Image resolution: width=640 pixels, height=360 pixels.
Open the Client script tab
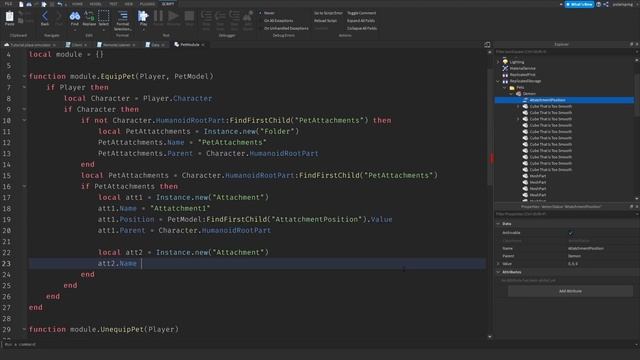76,44
